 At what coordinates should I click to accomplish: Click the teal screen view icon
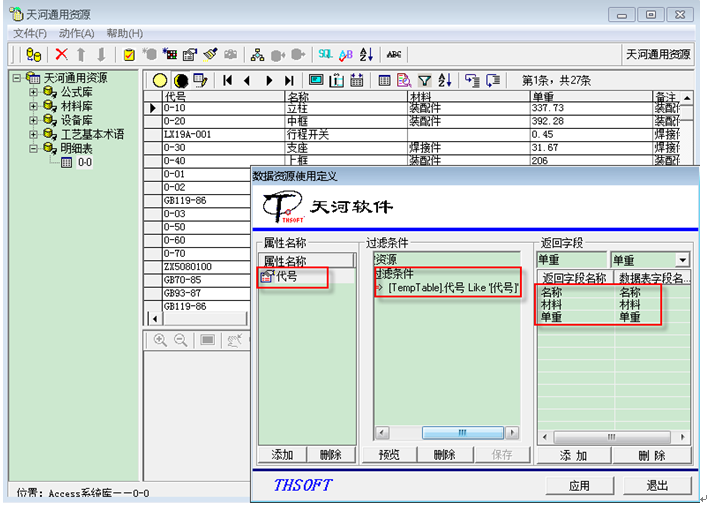click(x=316, y=80)
